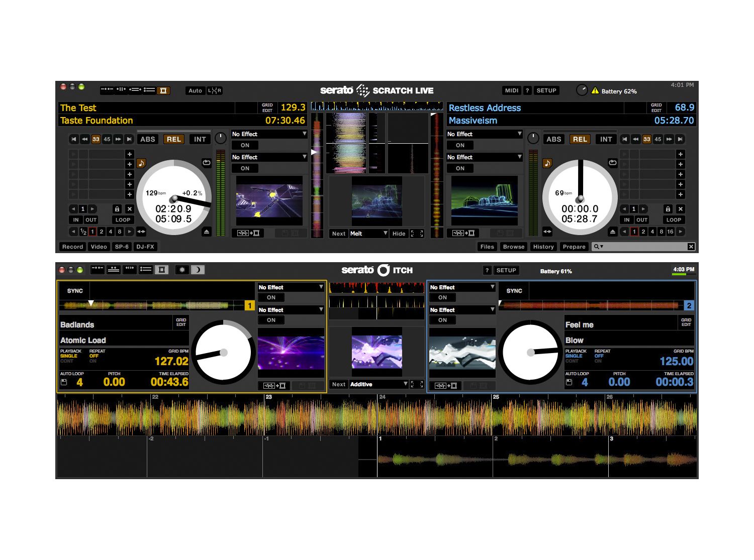Viewport: 754px width, 560px height.
Task: Click the ITCH night-mode moon icon
Action: pos(198,270)
